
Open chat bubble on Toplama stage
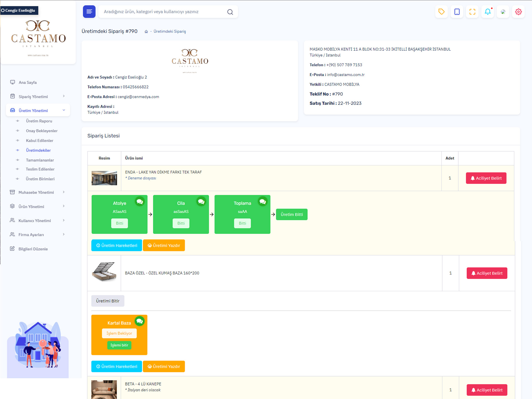click(x=263, y=202)
